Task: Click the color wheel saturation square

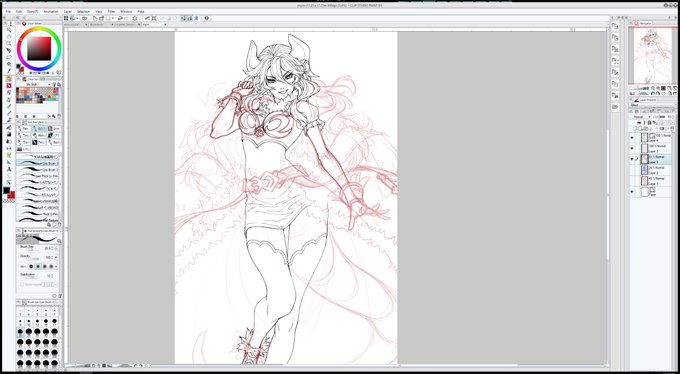Action: 39,48
